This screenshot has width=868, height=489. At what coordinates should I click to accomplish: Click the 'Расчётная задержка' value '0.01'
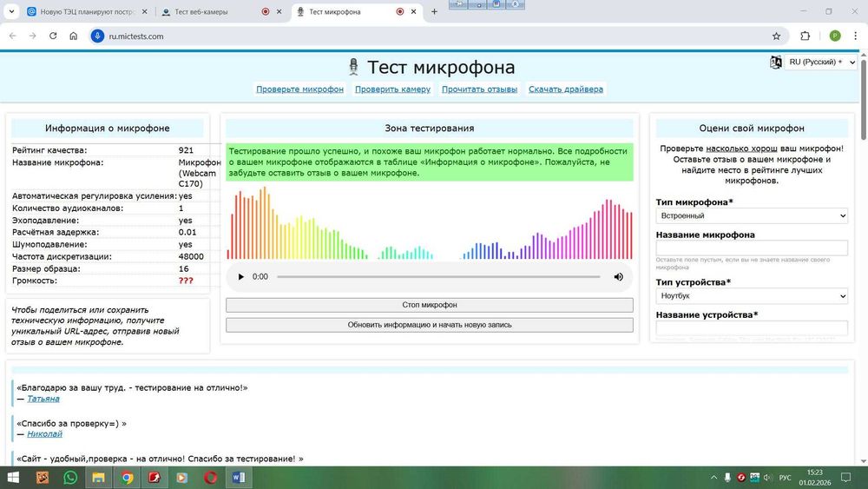click(x=187, y=232)
